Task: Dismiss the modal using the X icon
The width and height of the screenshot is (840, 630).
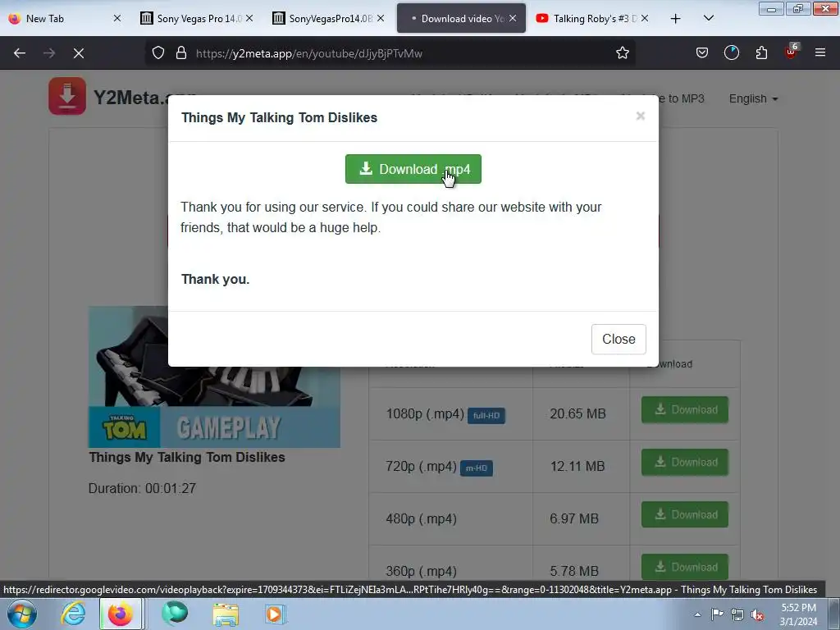Action: (640, 116)
